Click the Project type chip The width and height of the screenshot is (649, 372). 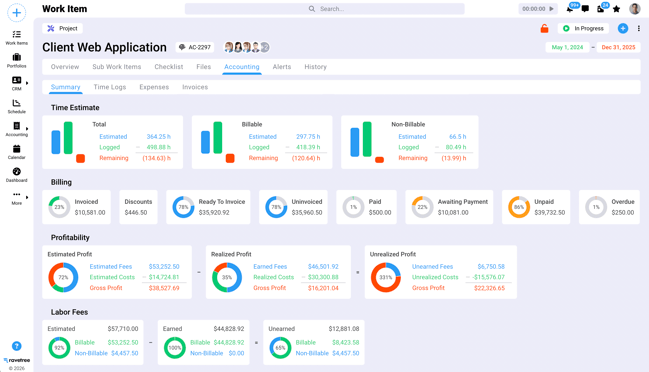(x=62, y=28)
